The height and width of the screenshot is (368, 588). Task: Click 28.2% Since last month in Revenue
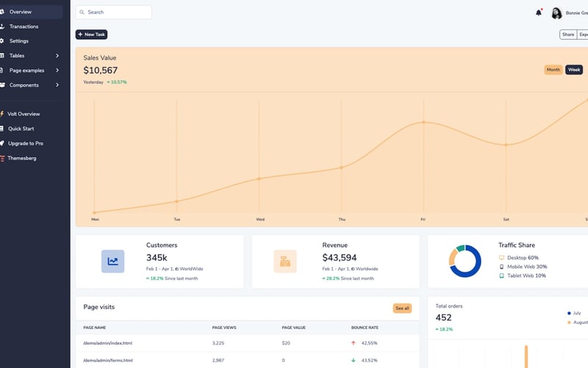[348, 279]
